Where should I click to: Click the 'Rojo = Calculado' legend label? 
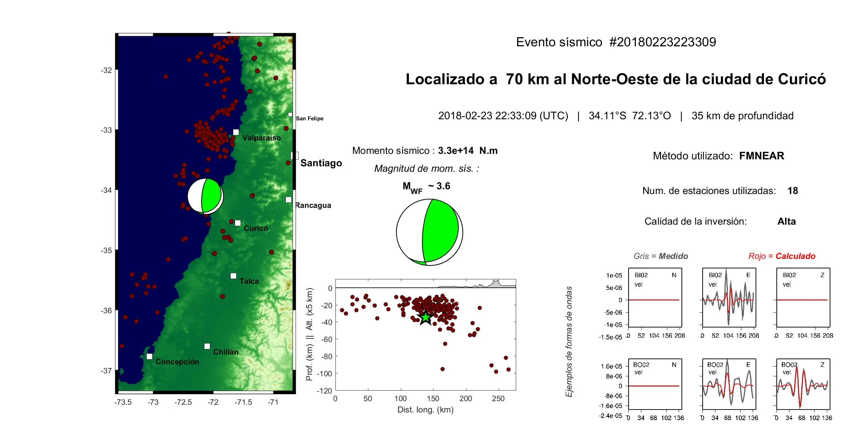click(x=781, y=256)
